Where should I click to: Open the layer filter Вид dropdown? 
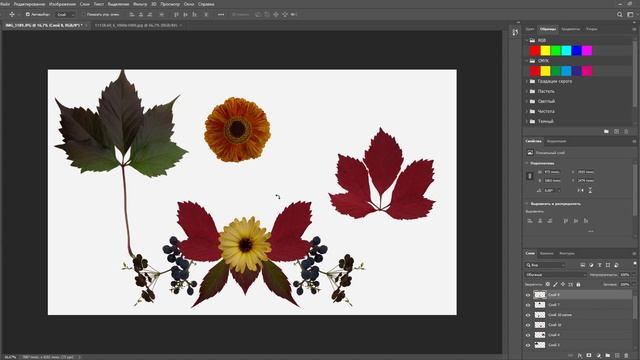tap(545, 265)
